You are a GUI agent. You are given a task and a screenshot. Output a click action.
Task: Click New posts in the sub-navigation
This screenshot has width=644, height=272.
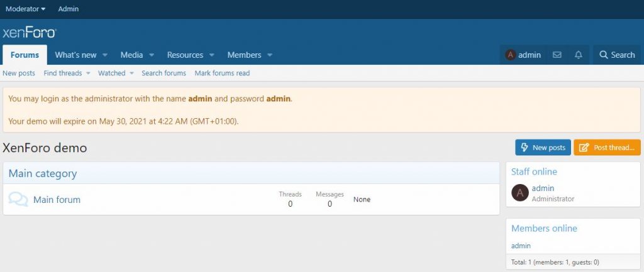tap(19, 73)
